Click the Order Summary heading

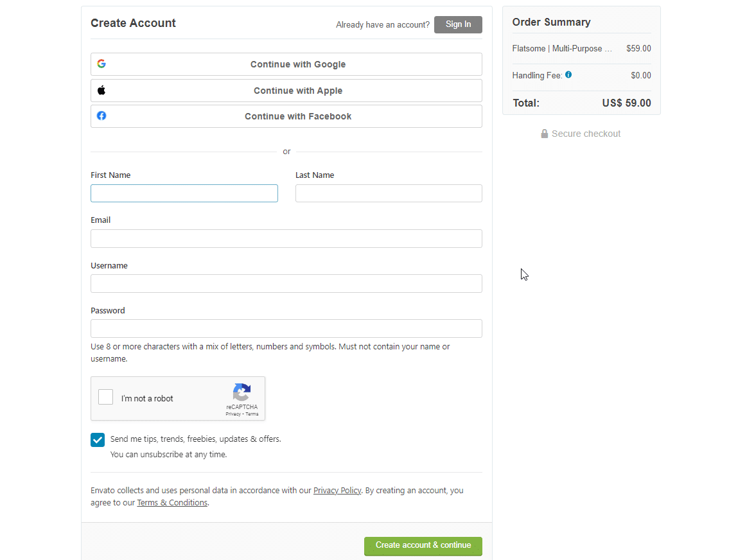tap(551, 22)
